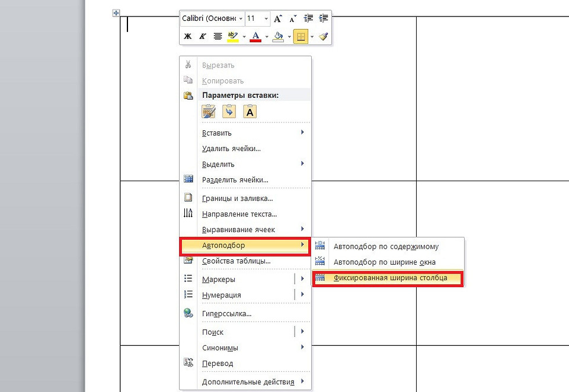This screenshot has height=392, width=569.
Task: Click the Grow Font icon
Action: point(279,19)
